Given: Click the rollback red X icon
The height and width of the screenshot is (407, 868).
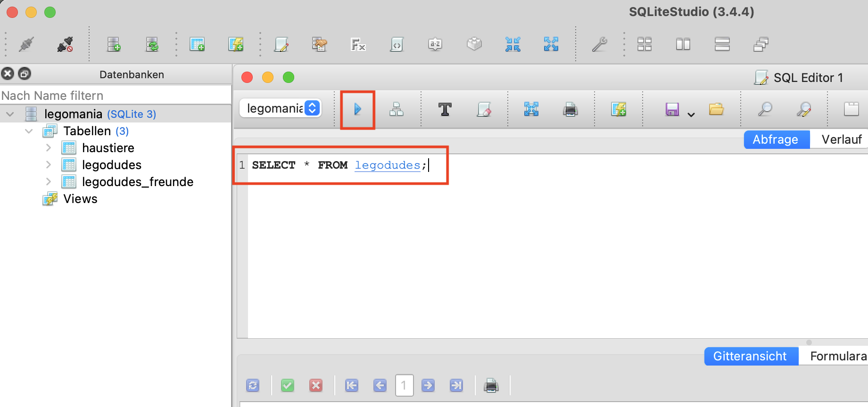Looking at the screenshot, I should [x=315, y=385].
